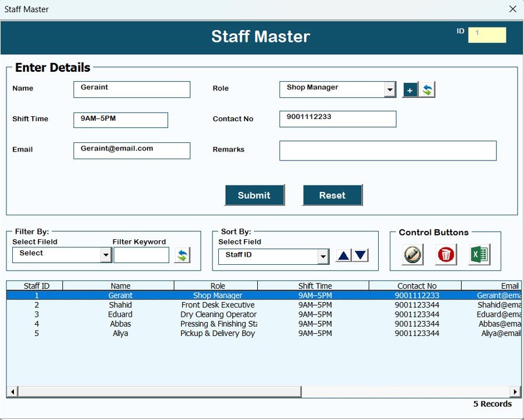Click the Contact No input field
524x420 pixels.
337,119
